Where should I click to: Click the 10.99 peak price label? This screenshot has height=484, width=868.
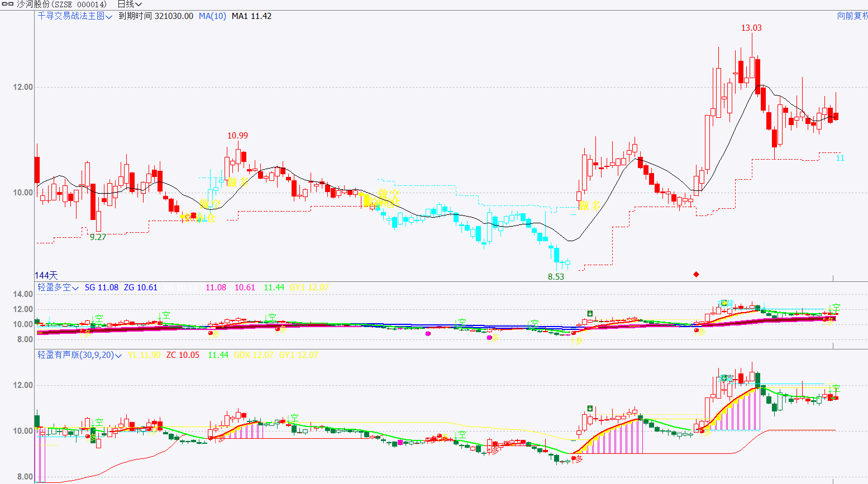(x=237, y=136)
